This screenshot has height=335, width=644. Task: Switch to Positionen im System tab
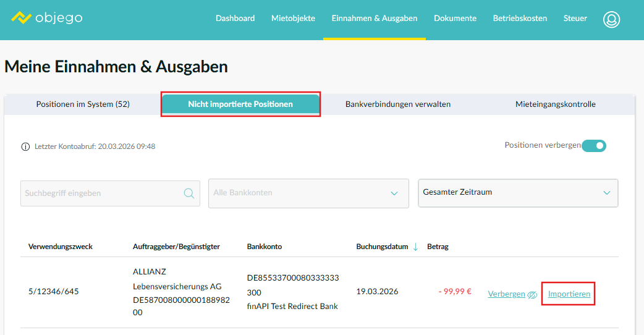83,104
